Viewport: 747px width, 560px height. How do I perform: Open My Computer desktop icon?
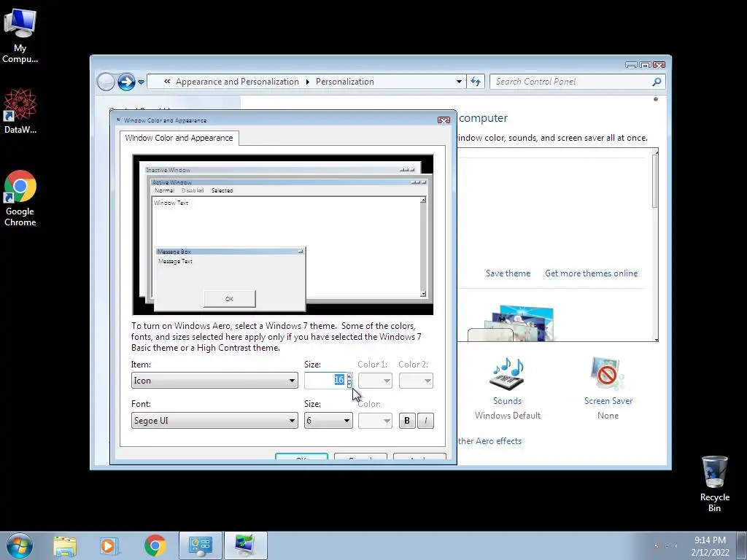[x=20, y=36]
